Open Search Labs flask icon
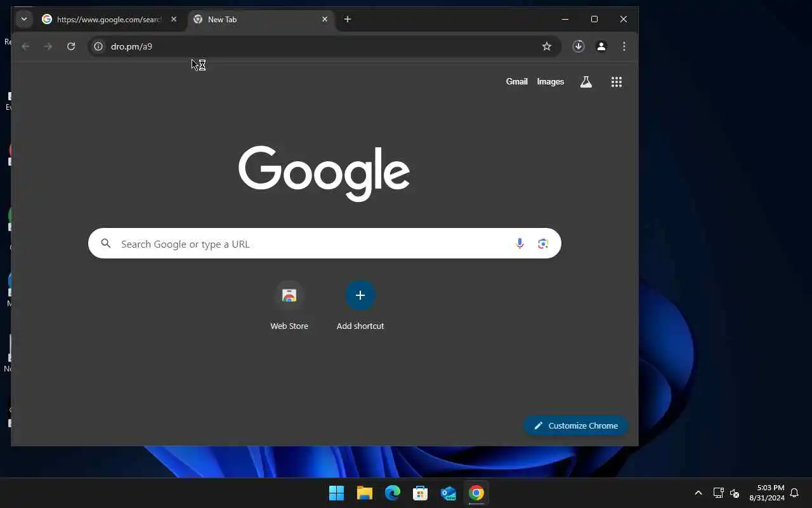Screen dimensions: 812x508 coord(586,82)
